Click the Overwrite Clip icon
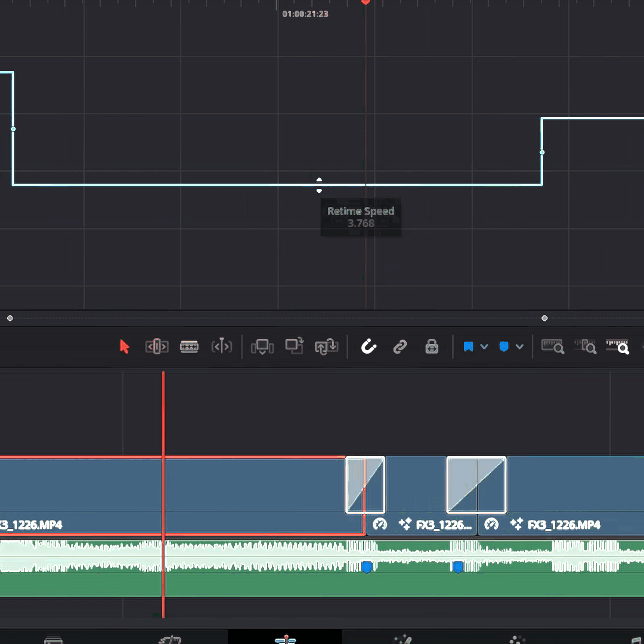Image resolution: width=644 pixels, height=644 pixels. pos(294,346)
